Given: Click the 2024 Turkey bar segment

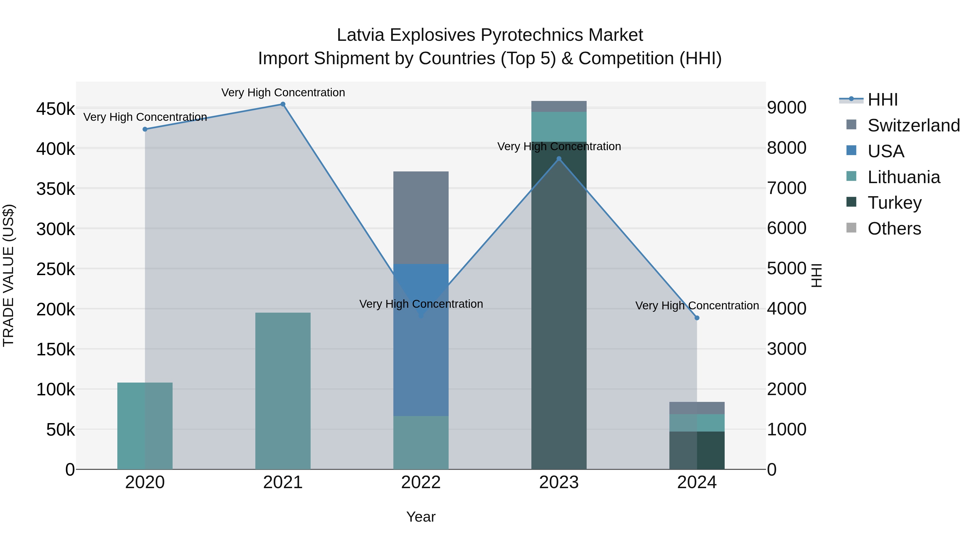Looking at the screenshot, I should tap(697, 450).
